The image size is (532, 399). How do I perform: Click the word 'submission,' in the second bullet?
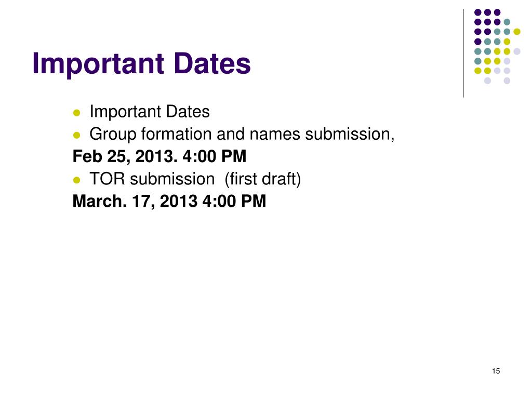tap(350, 135)
